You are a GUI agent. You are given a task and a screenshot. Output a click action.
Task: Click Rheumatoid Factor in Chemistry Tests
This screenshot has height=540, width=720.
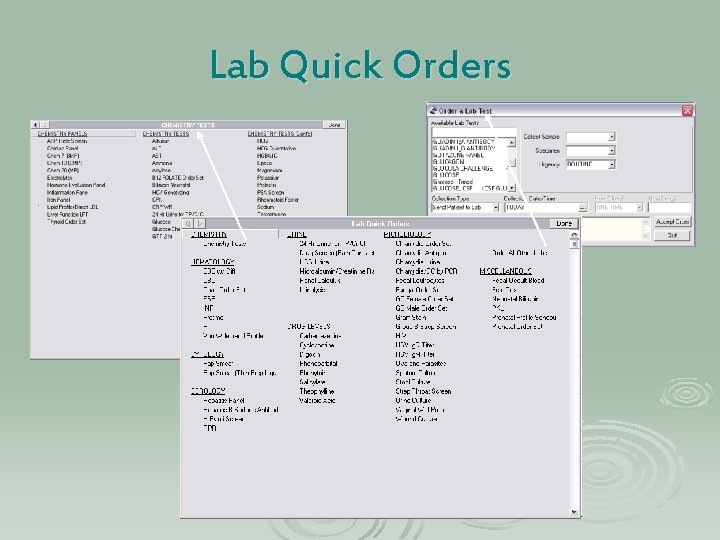[278, 200]
